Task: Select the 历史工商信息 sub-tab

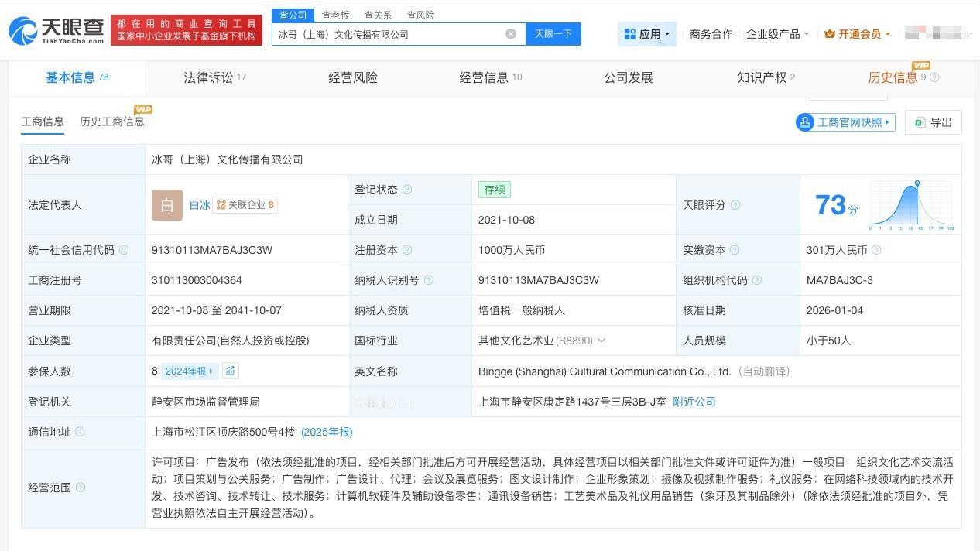Action: [x=111, y=121]
